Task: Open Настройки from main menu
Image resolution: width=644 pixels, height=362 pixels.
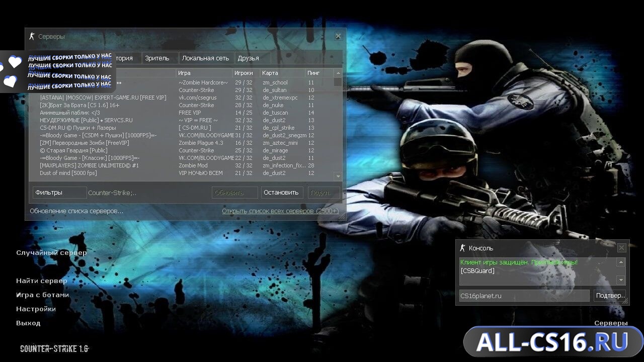Action: 36,309
